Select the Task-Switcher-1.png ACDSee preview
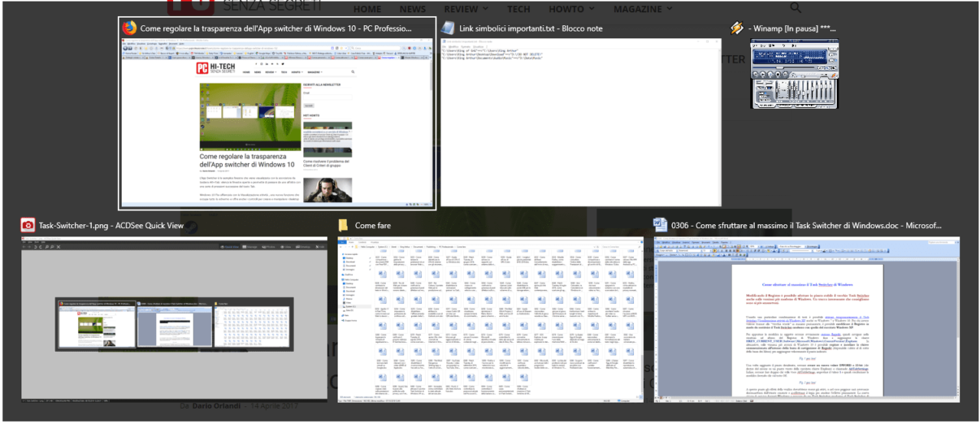980x424 pixels. tap(174, 318)
